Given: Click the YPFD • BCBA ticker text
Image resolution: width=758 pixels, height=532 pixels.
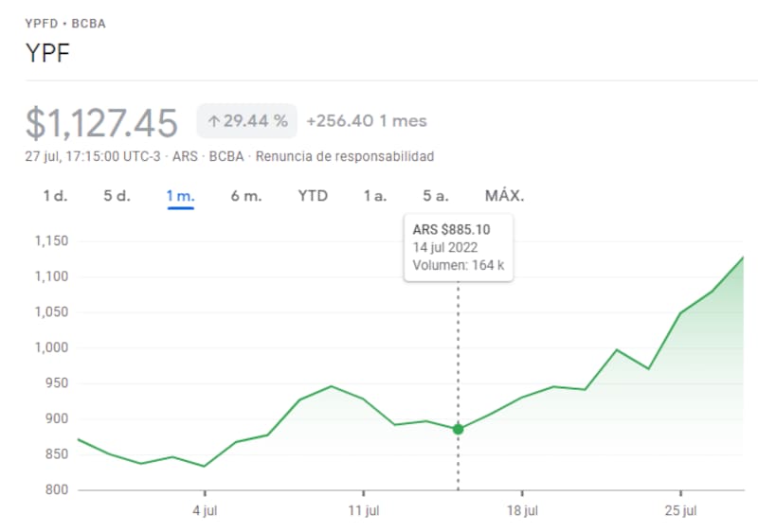Looking at the screenshot, I should [x=65, y=24].
